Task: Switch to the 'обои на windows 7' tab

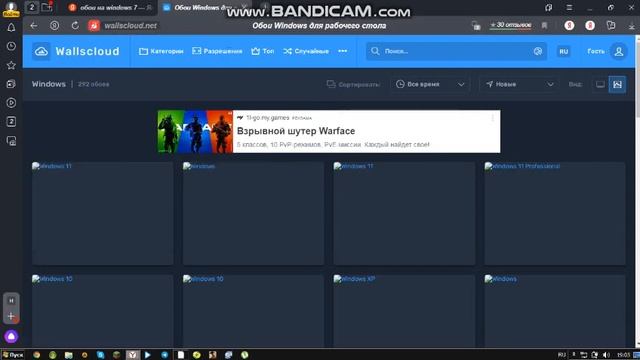Action: tap(111, 7)
